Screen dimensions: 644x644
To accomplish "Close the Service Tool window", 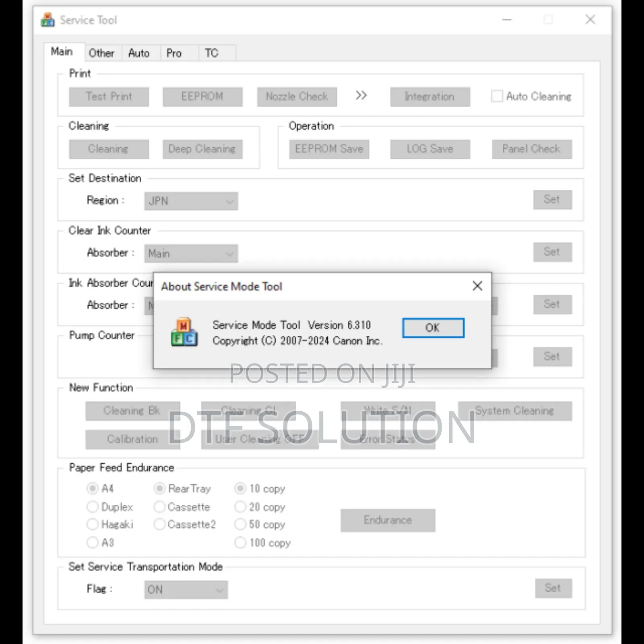I will coord(590,19).
